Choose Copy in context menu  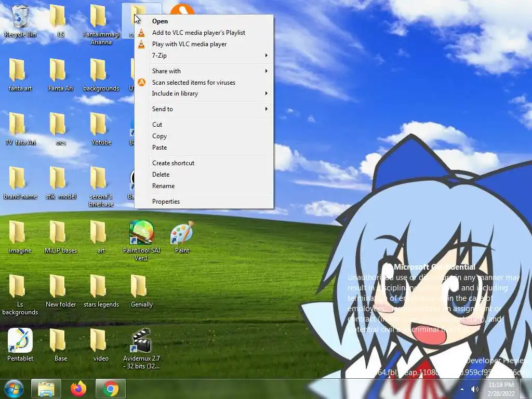[204, 136]
